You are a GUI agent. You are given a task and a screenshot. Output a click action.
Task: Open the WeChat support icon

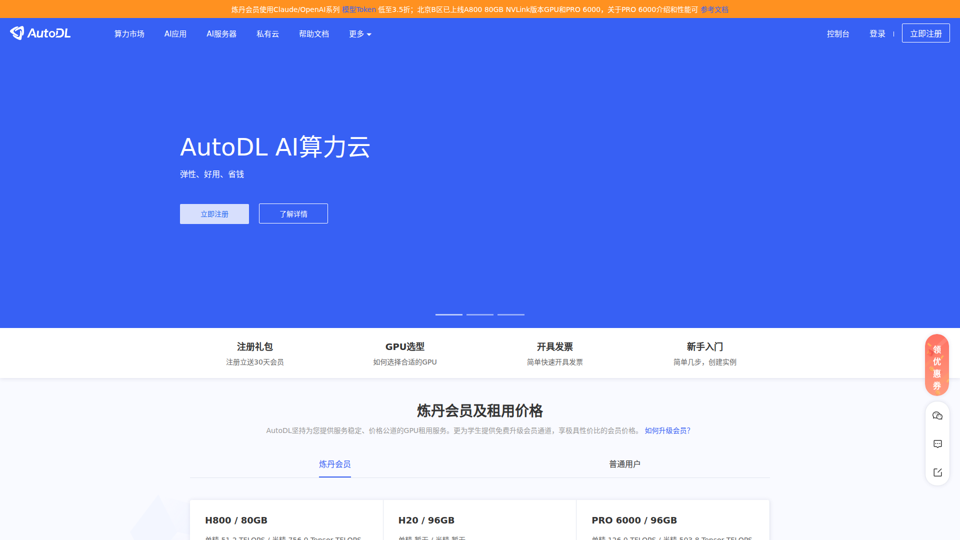click(x=937, y=416)
